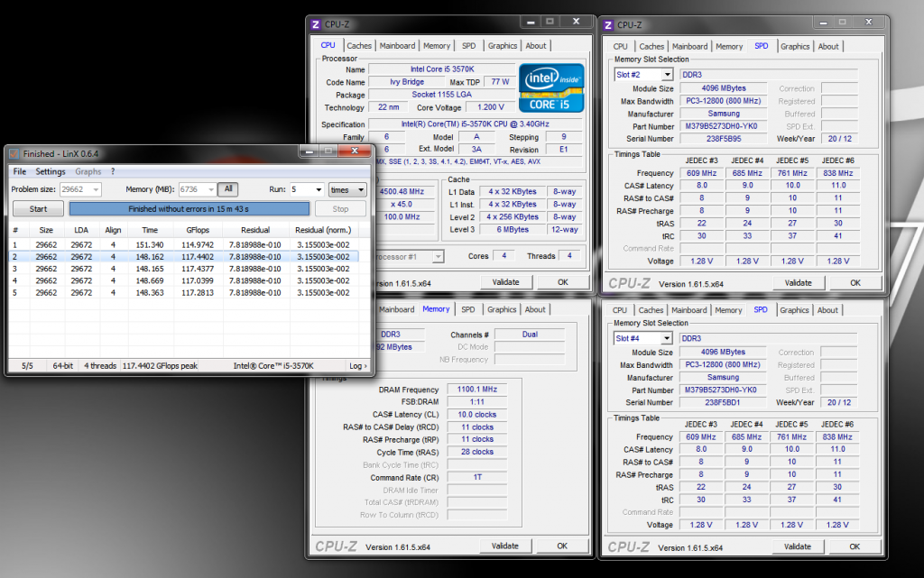Click the 'Finished without errors' progress bar
The height and width of the screenshot is (578, 924).
pyautogui.click(x=189, y=208)
